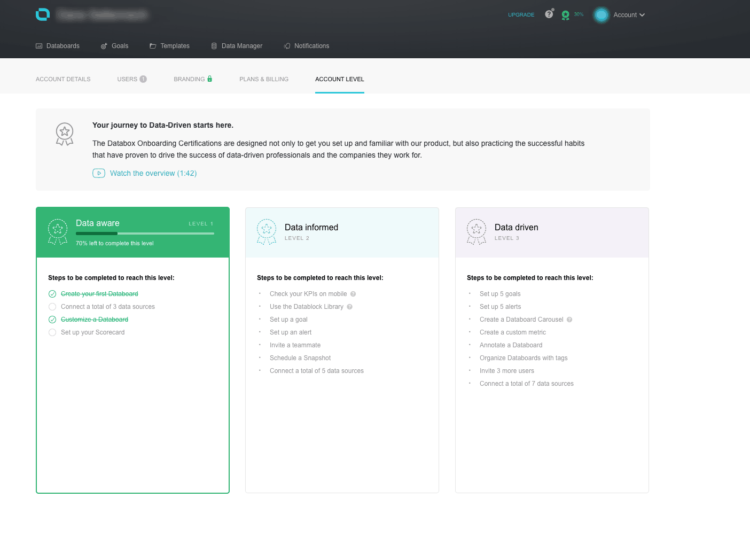This screenshot has height=560, width=750.
Task: Click the Databox logo icon
Action: tap(43, 14)
